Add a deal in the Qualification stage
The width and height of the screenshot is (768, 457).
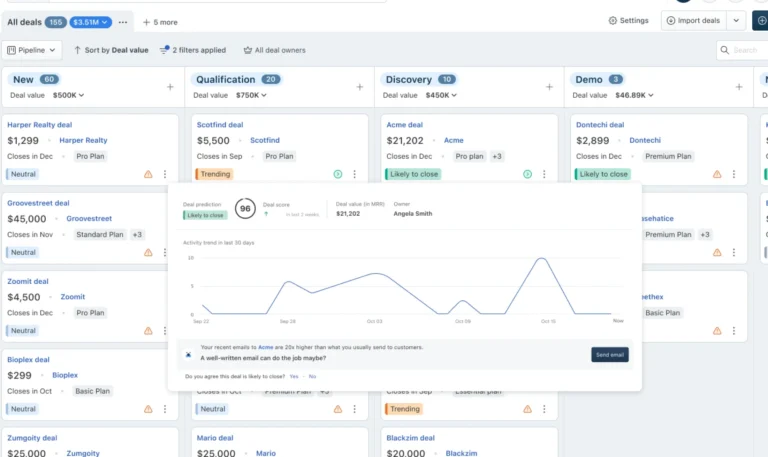pos(360,87)
